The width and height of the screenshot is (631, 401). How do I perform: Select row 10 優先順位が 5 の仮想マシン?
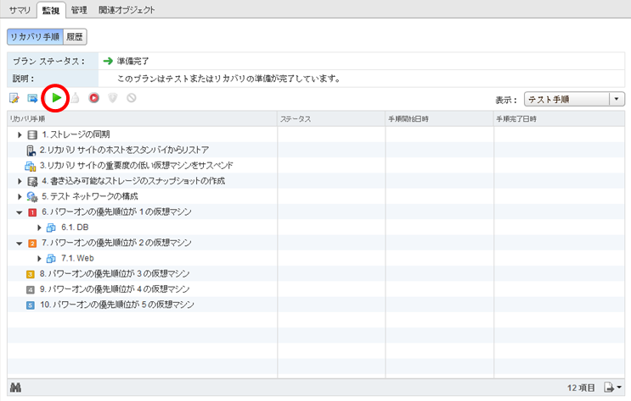click(x=316, y=305)
